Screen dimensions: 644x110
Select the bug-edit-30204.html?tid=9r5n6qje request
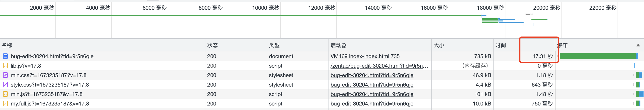(x=52, y=56)
